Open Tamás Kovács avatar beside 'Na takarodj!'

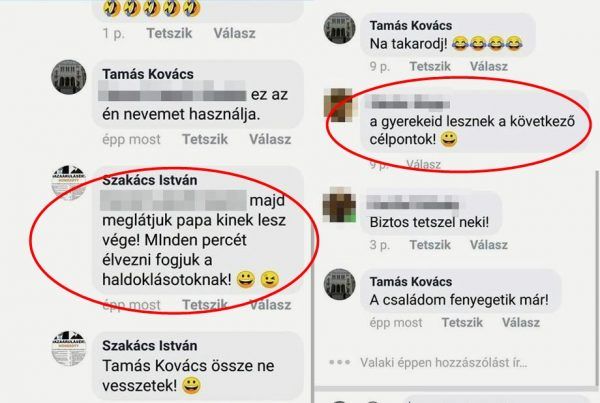pyautogui.click(x=339, y=28)
